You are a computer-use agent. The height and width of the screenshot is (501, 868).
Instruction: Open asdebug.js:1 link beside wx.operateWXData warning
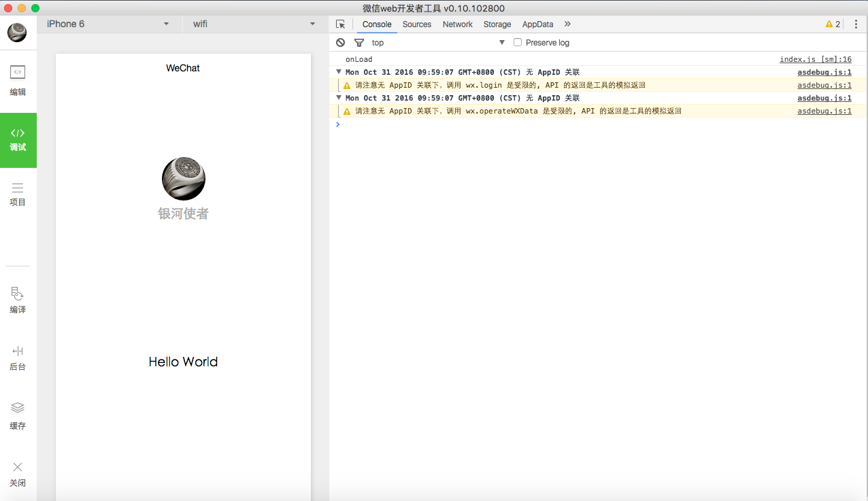824,111
